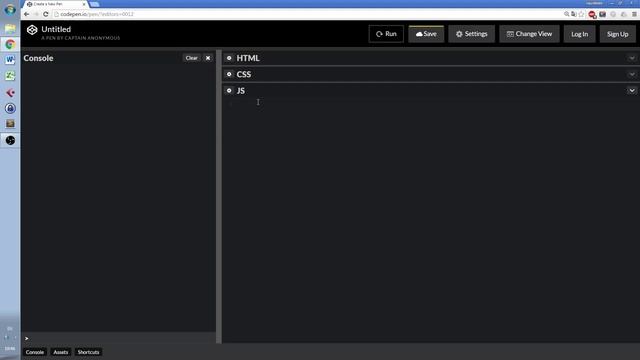The height and width of the screenshot is (360, 640).
Task: Open File Explorer from the taskbar
Action: coord(10,29)
